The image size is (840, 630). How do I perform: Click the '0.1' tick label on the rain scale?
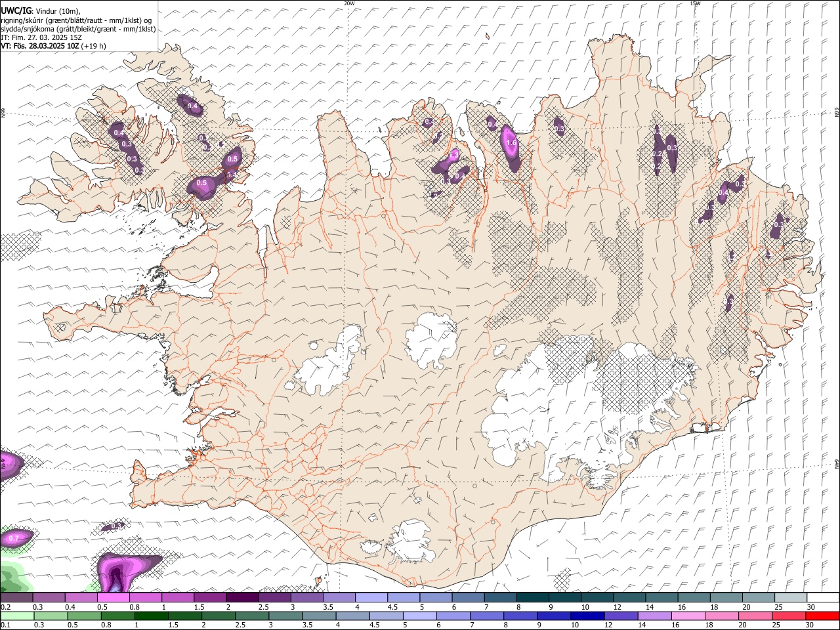pos(6,625)
